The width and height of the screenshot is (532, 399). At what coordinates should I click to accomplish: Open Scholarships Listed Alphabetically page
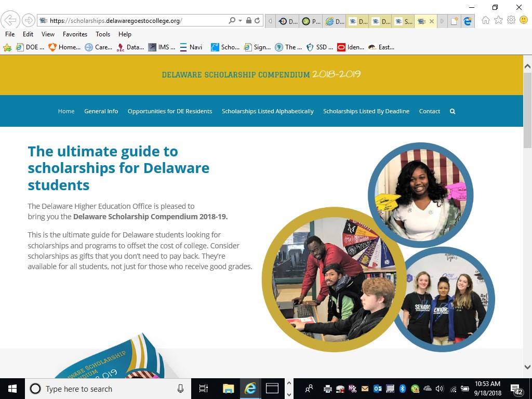268,111
